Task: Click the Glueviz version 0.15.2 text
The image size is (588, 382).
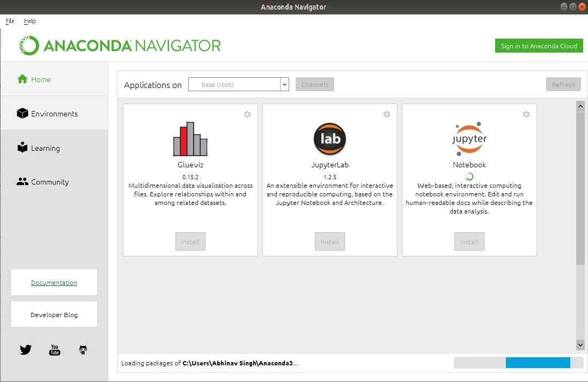Action: click(190, 177)
